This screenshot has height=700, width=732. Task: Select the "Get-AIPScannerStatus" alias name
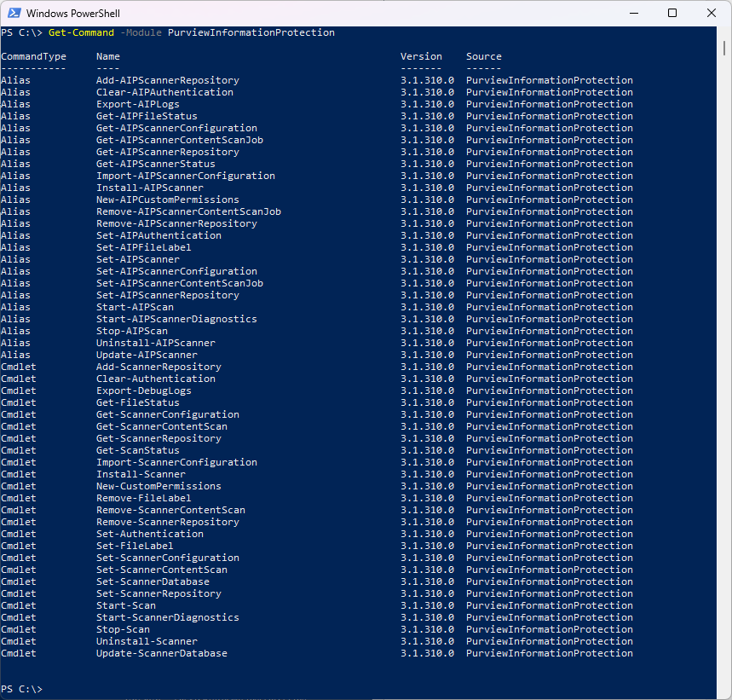[x=155, y=164]
